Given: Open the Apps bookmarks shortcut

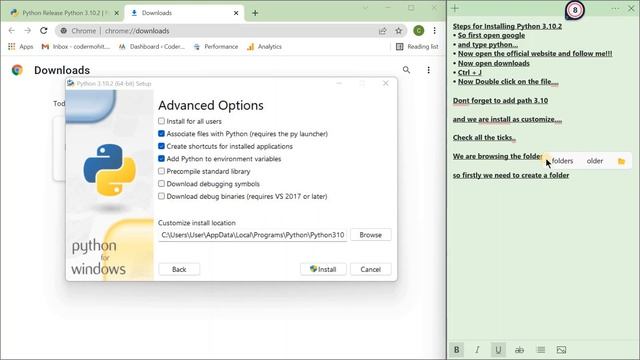Looking at the screenshot, I should (20, 47).
